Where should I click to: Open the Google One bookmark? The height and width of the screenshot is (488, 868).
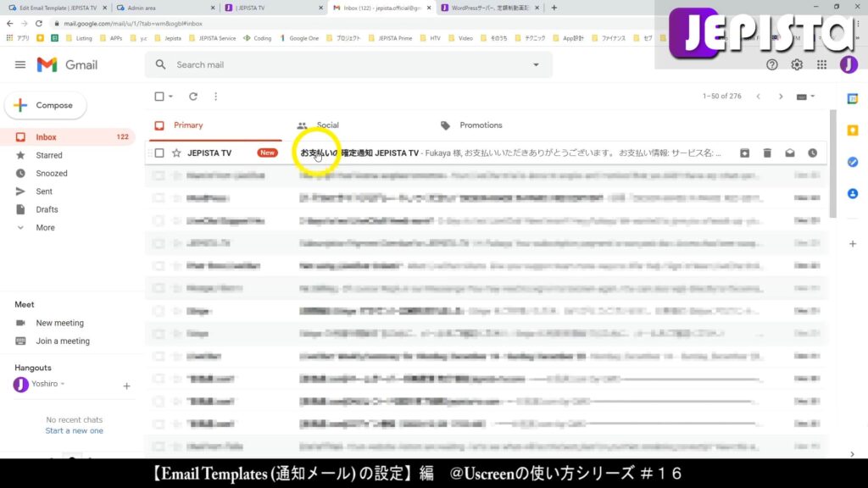299,38
